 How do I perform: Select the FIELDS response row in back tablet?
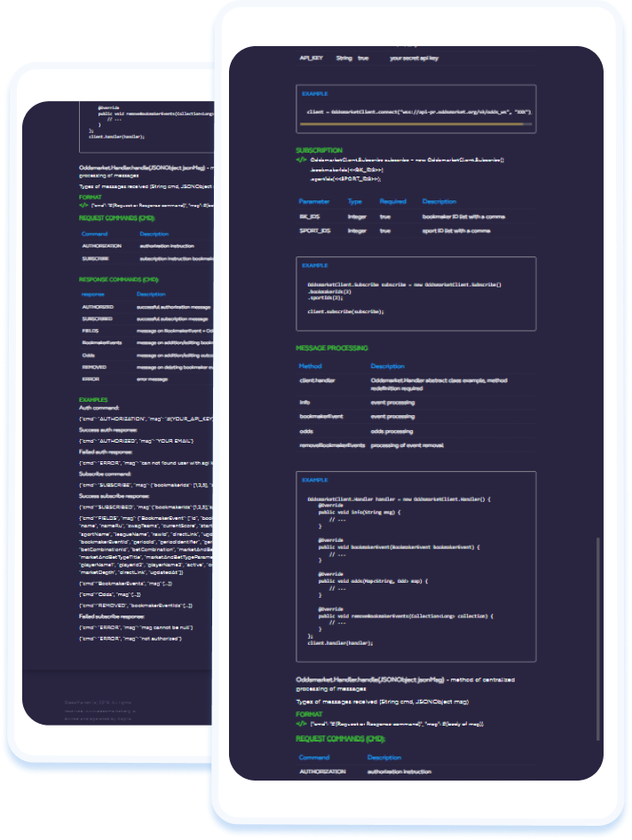[146, 331]
